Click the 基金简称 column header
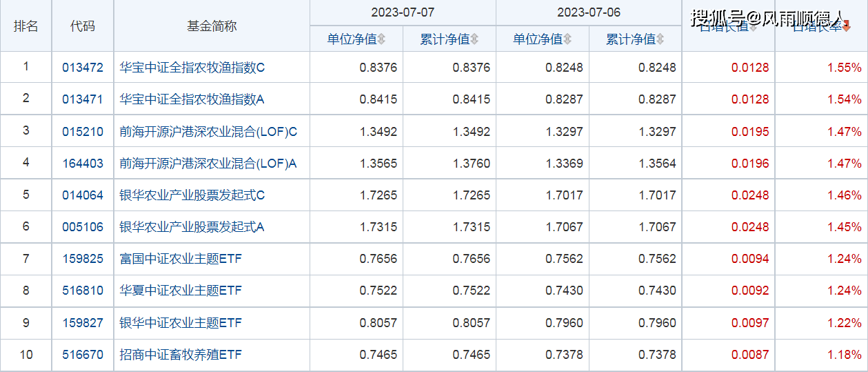The height and width of the screenshot is (372, 868). click(x=212, y=26)
